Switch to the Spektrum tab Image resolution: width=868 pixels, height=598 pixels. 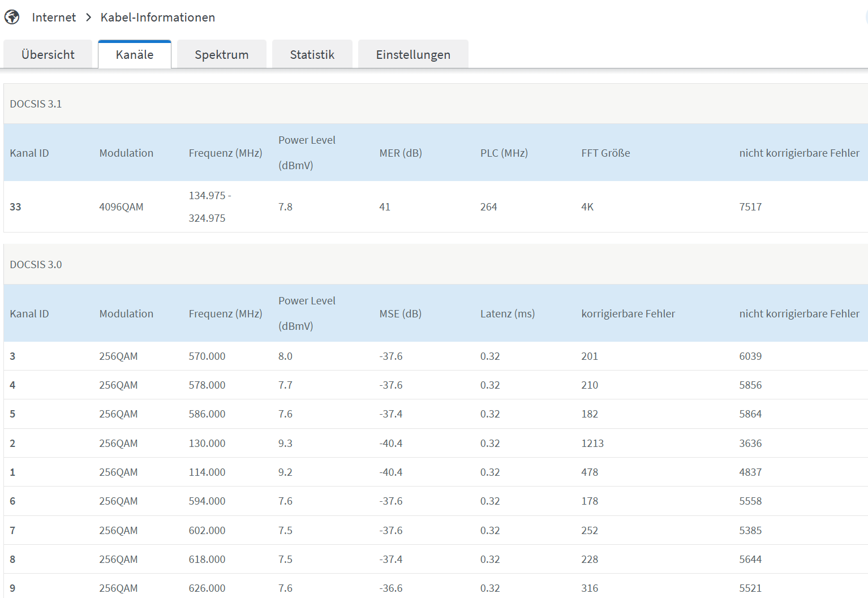[x=222, y=54]
